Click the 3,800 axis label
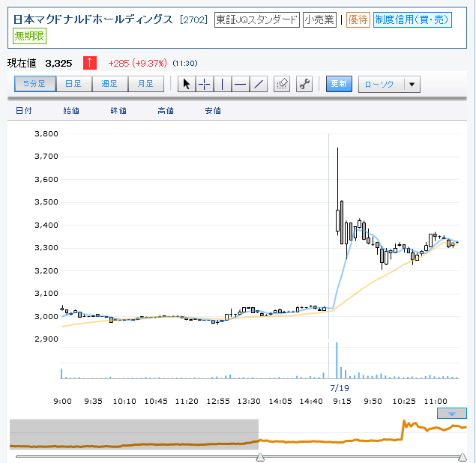The width and height of the screenshot is (476, 463). [x=46, y=134]
